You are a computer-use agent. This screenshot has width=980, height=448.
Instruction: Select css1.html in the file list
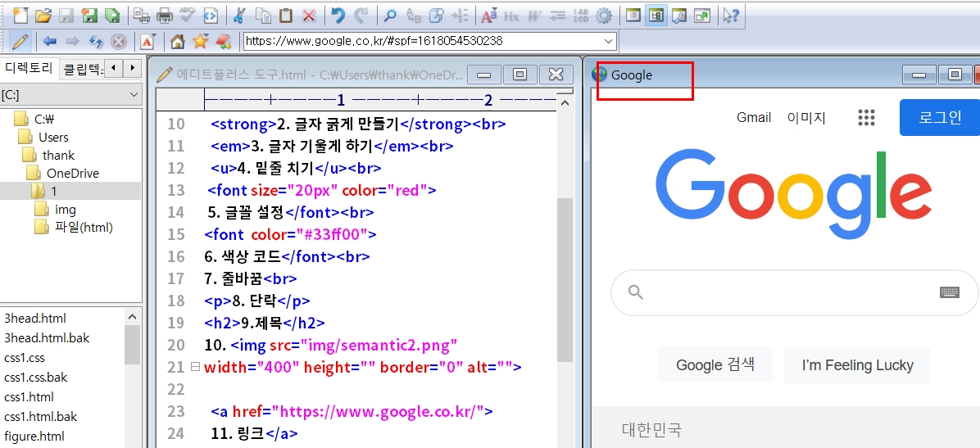click(29, 396)
